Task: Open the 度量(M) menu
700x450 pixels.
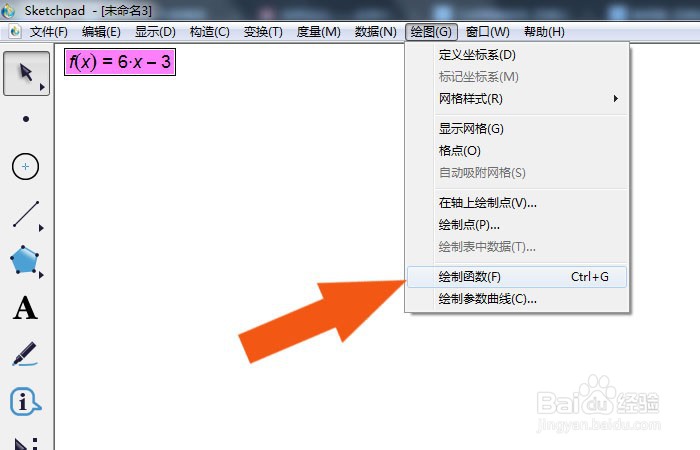Action: pos(318,32)
